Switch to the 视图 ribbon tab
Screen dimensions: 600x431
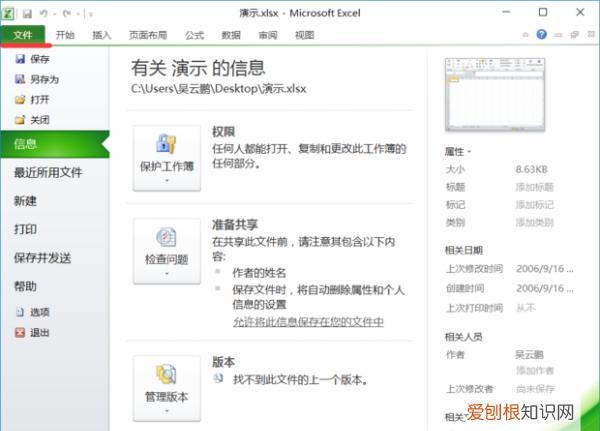[x=305, y=35]
